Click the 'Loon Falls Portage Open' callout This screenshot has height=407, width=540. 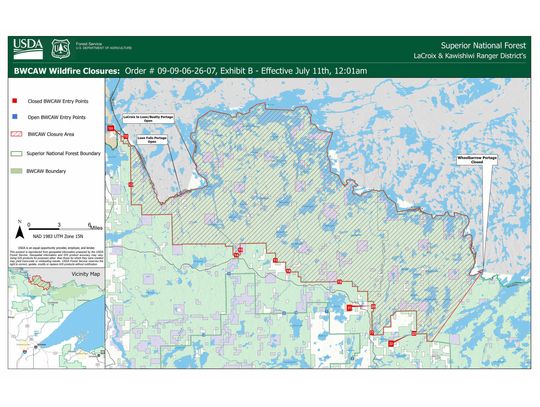pyautogui.click(x=152, y=139)
